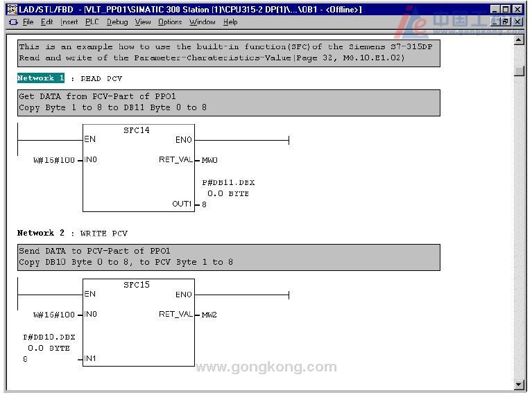Click the RET_VAL pin of SFC14
This screenshot has width=532, height=395.
(x=175, y=159)
